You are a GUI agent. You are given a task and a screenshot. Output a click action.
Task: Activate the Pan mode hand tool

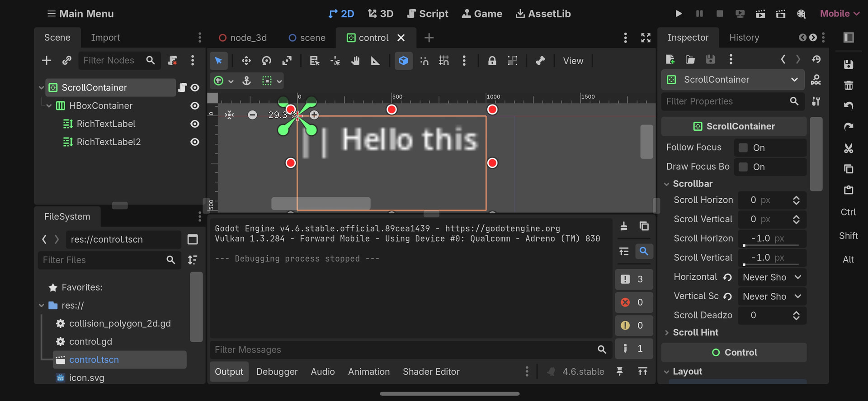click(355, 61)
